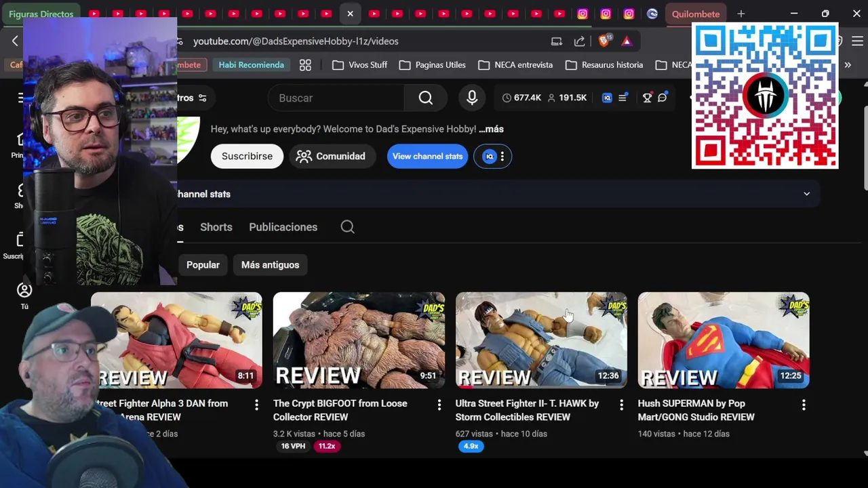Open the Vivos Stuff bookmark folder
The height and width of the screenshot is (488, 868).
[x=360, y=65]
